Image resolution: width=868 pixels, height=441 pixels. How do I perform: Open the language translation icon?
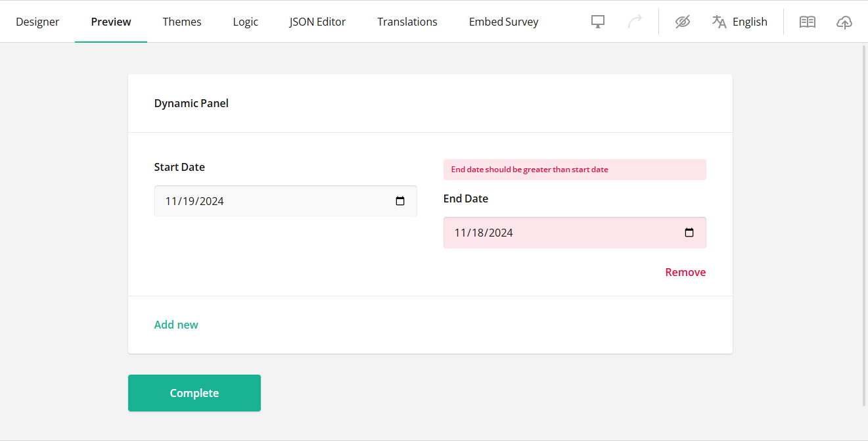click(x=718, y=21)
